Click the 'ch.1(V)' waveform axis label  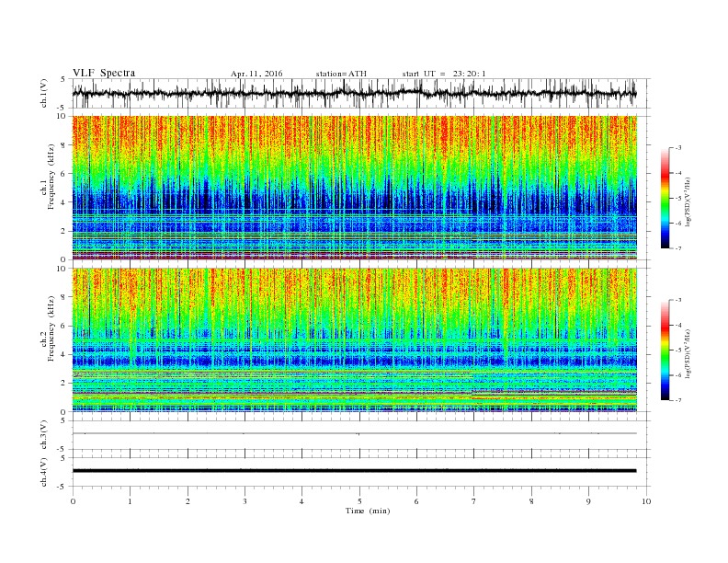(43, 94)
